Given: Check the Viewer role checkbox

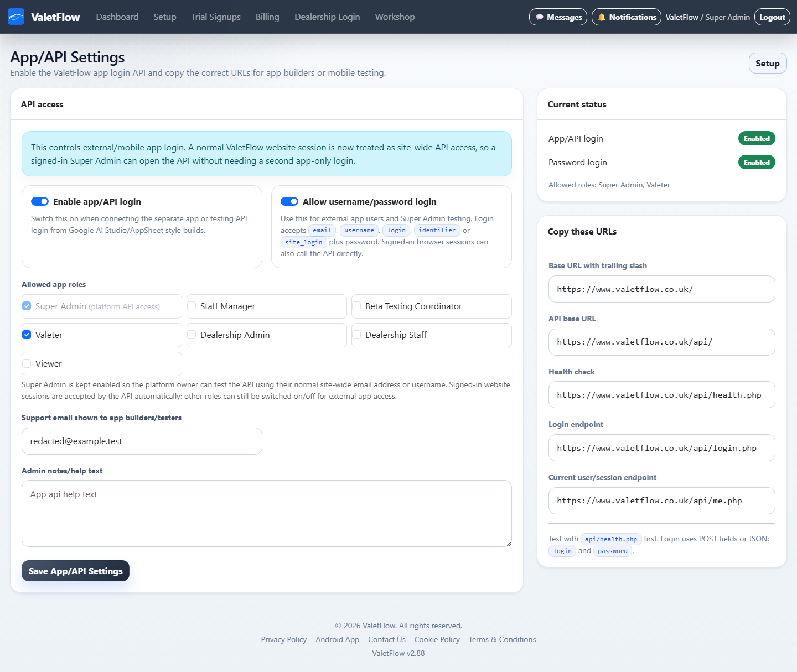Looking at the screenshot, I should coord(27,363).
